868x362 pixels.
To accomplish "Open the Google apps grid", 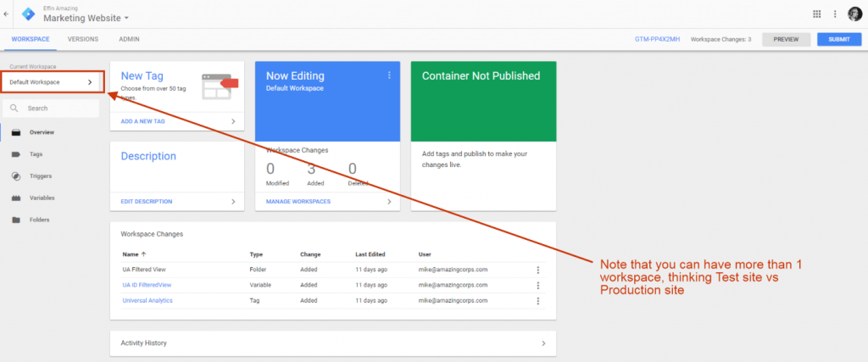I will pyautogui.click(x=816, y=14).
